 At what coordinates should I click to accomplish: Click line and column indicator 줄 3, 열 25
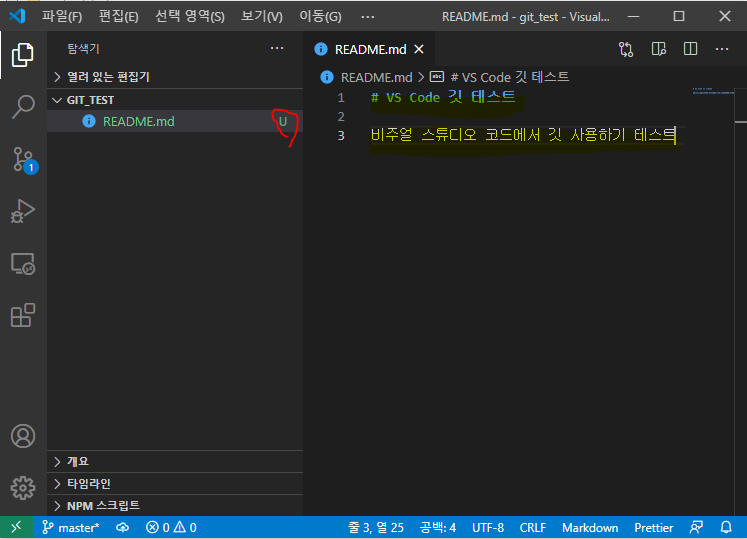click(x=376, y=528)
